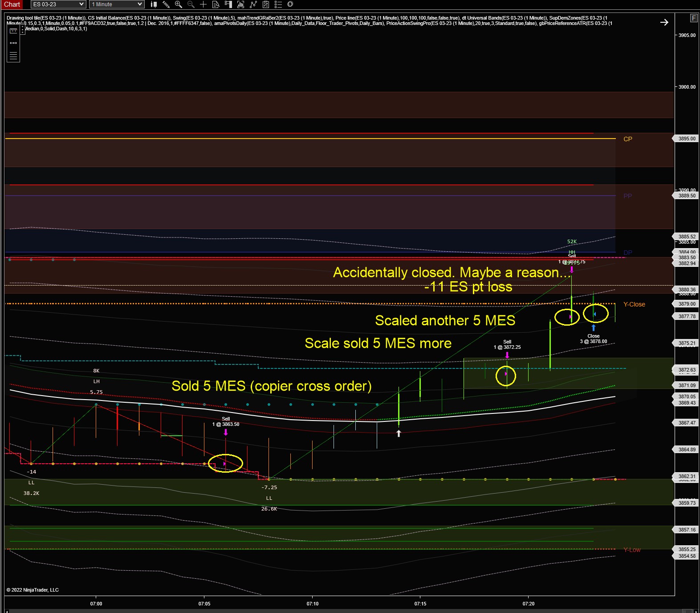
Task: Show the list view toolbar icon
Action: click(278, 4)
